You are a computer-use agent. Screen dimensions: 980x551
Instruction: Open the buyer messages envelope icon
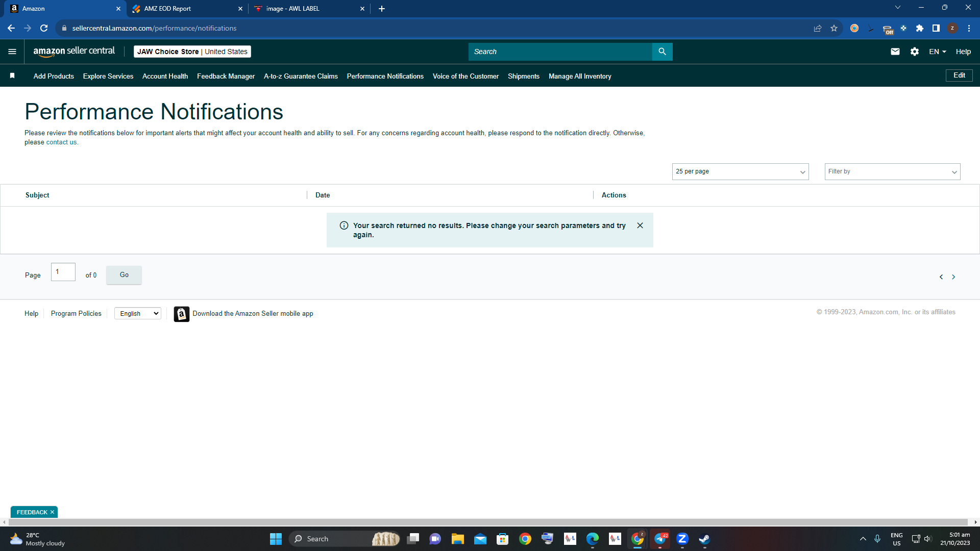tap(895, 52)
